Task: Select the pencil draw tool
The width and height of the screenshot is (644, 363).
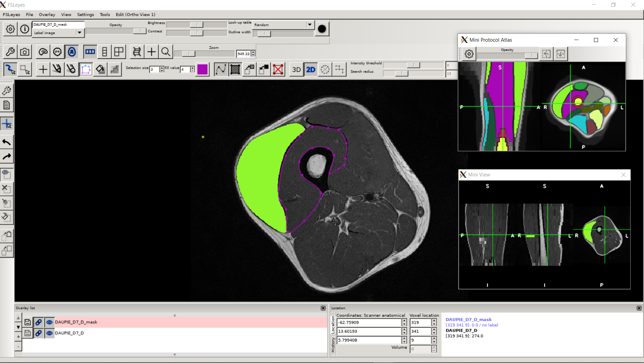Action: pyautogui.click(x=57, y=70)
